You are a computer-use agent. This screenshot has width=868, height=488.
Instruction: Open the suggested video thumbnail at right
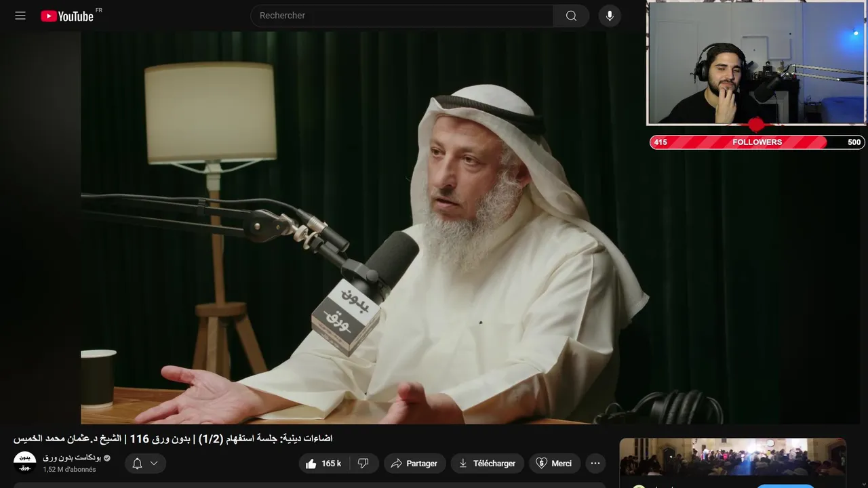732,457
